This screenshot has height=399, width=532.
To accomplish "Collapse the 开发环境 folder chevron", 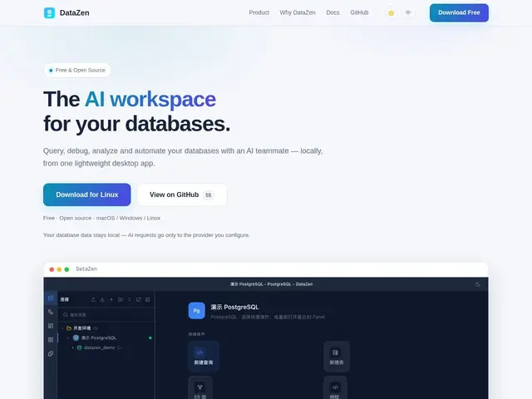I will [x=62, y=328].
